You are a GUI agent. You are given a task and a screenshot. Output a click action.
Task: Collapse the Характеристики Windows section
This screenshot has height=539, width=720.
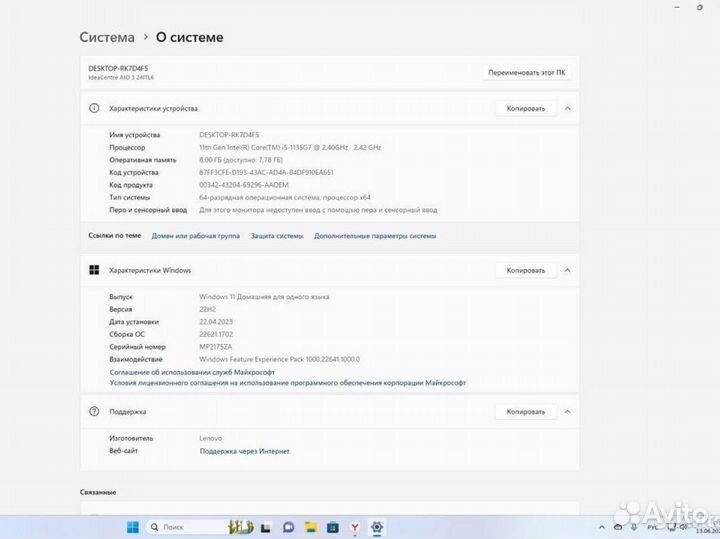(x=568, y=270)
